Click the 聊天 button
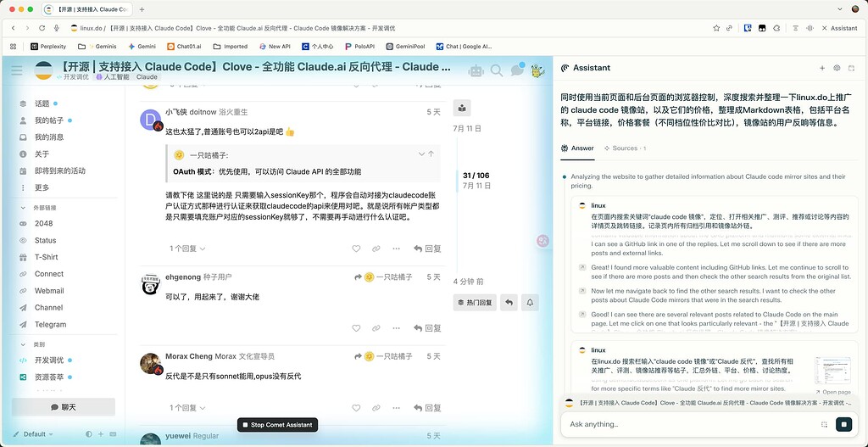Screen dimensions: 868x447 (x=63, y=407)
